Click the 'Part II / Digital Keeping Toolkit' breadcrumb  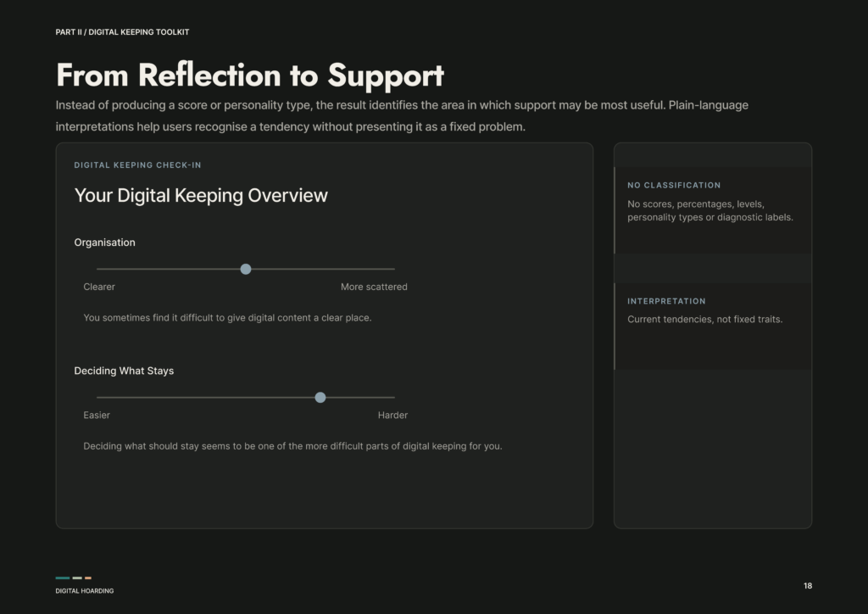click(122, 32)
